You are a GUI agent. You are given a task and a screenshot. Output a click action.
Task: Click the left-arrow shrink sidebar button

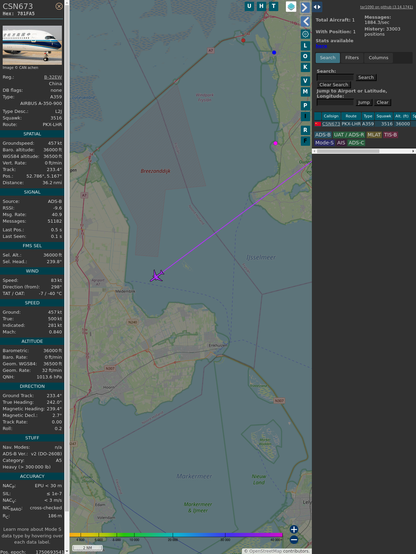305,21
